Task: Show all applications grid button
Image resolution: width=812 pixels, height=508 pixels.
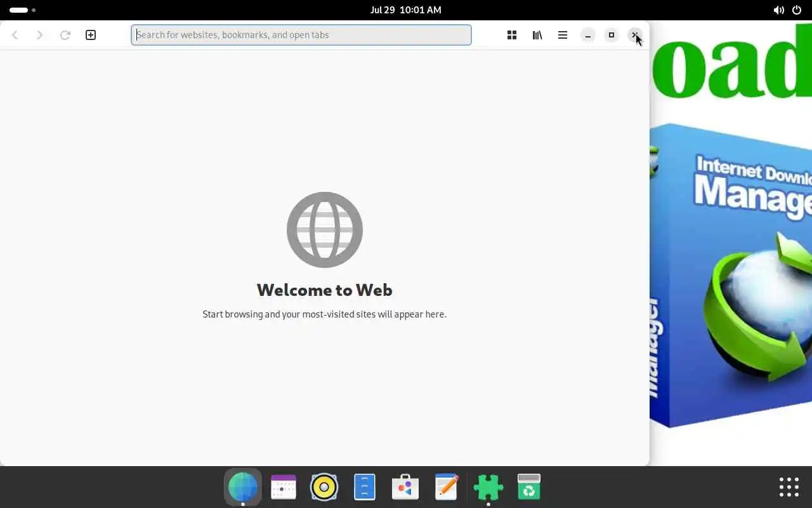Action: click(x=789, y=487)
